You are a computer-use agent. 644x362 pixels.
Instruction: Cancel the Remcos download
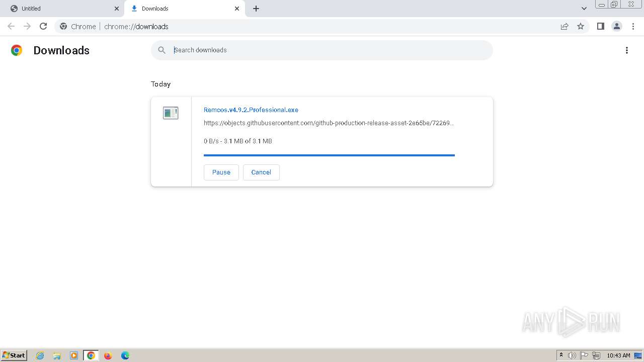[x=261, y=172]
